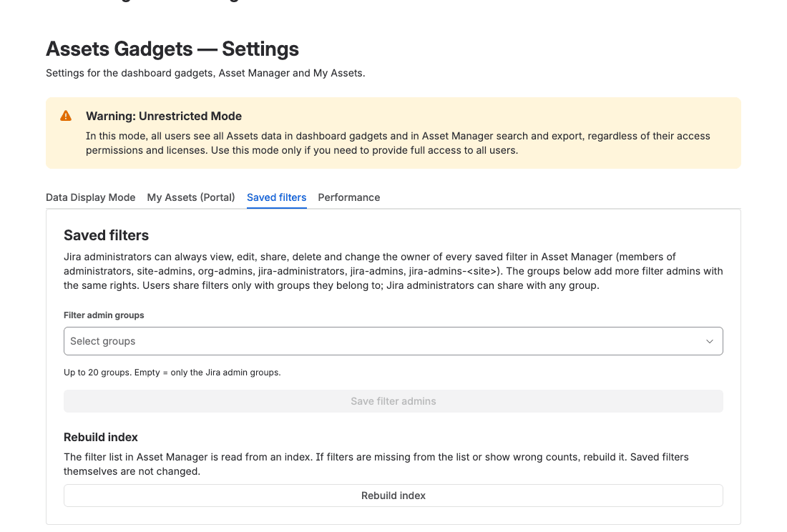Click the Filter admin groups label
This screenshot has height=532, width=787.
[x=104, y=315]
